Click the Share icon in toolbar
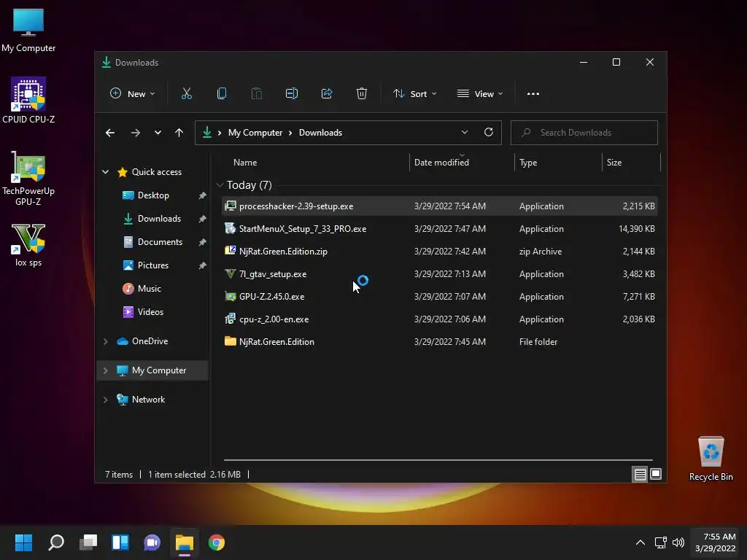This screenshot has height=560, width=747. pos(327,94)
